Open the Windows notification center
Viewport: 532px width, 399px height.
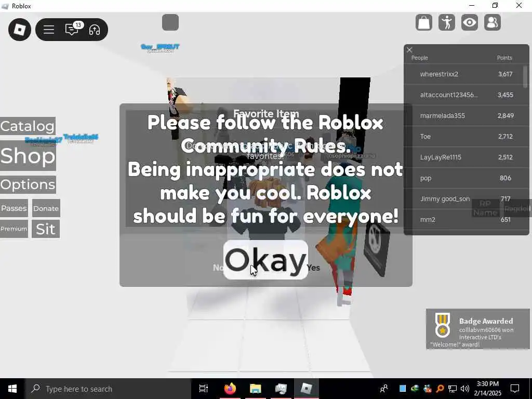click(515, 389)
